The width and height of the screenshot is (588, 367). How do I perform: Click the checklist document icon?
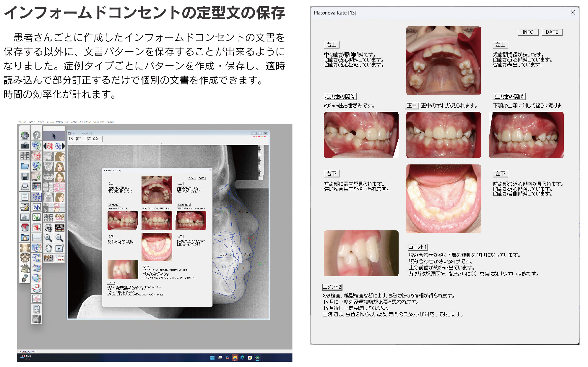pyautogui.click(x=25, y=197)
